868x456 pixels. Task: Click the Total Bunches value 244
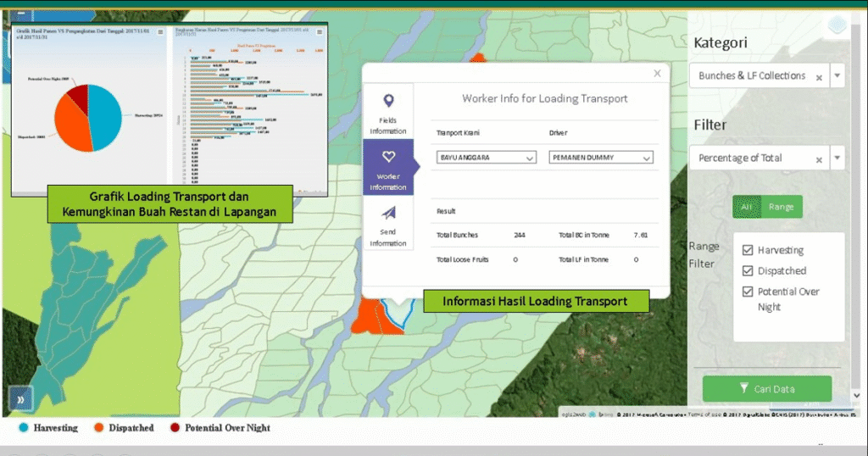click(520, 235)
